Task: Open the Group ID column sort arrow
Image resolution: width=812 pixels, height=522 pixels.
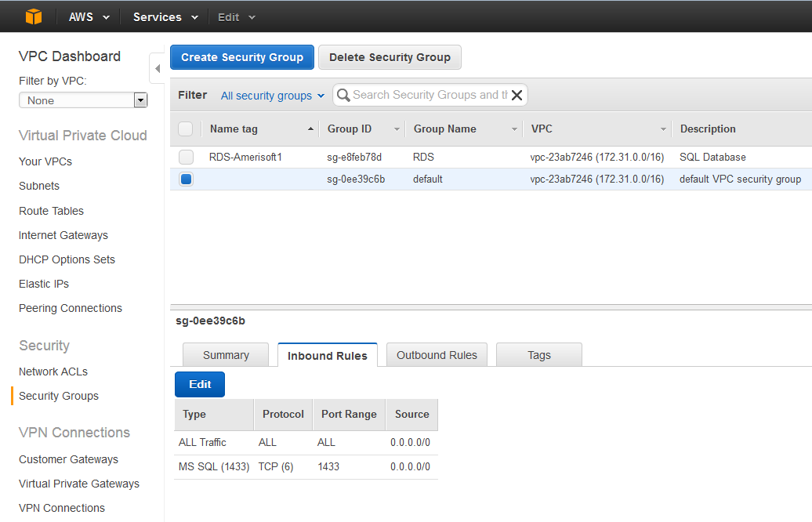Action: click(x=397, y=129)
